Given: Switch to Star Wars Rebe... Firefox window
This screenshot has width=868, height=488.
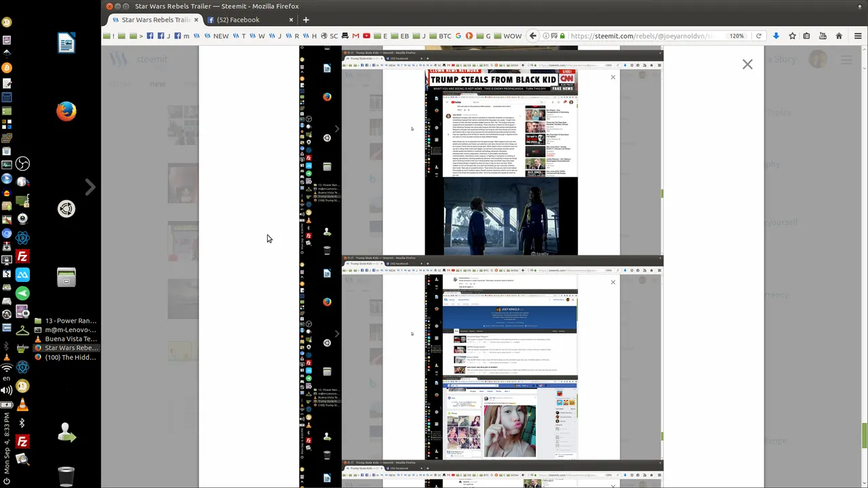Looking at the screenshot, I should coord(65,348).
